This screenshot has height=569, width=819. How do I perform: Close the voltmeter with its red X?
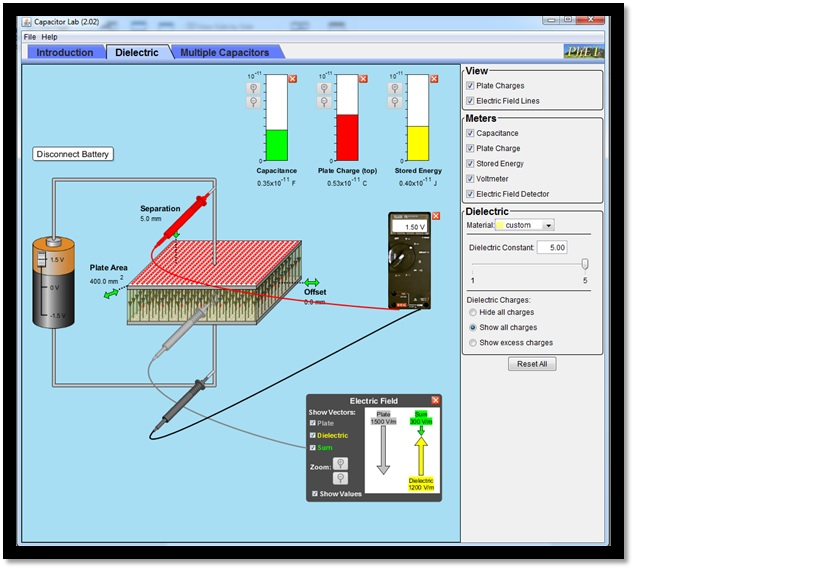click(435, 216)
